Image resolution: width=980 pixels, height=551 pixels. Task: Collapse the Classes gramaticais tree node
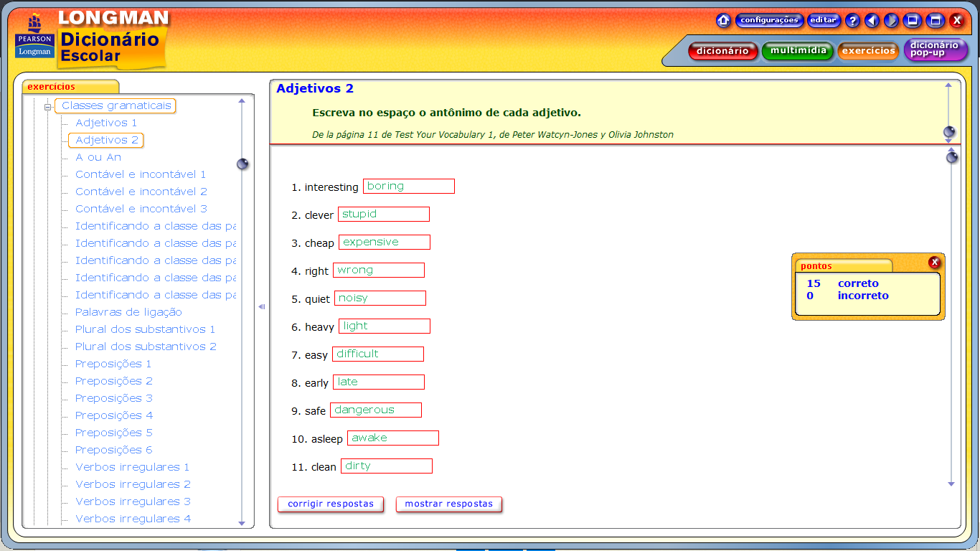(x=48, y=107)
